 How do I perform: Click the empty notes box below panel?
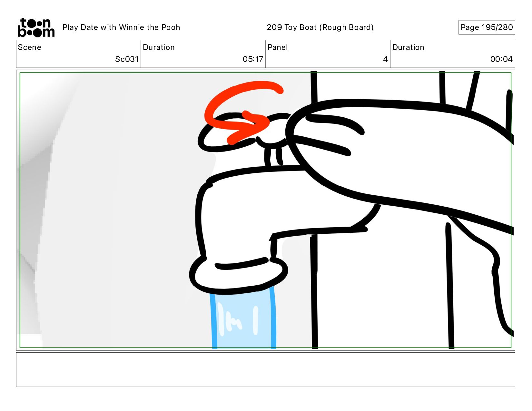point(265,370)
